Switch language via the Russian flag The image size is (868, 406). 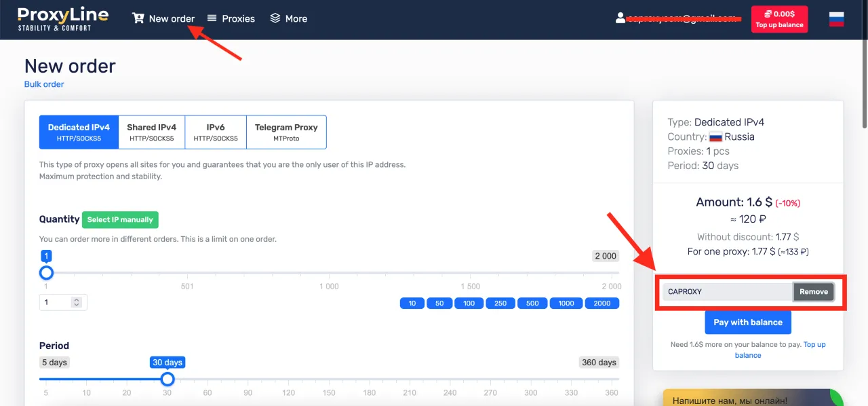[x=836, y=19]
